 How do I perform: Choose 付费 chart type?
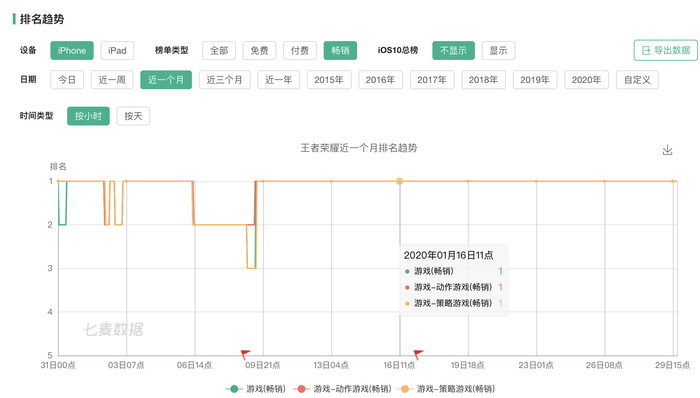pos(300,50)
